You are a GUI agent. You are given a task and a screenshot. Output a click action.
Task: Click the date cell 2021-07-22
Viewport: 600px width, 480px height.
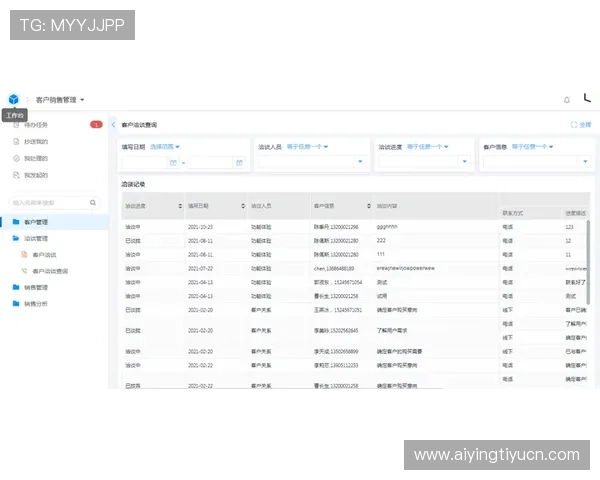point(201,268)
